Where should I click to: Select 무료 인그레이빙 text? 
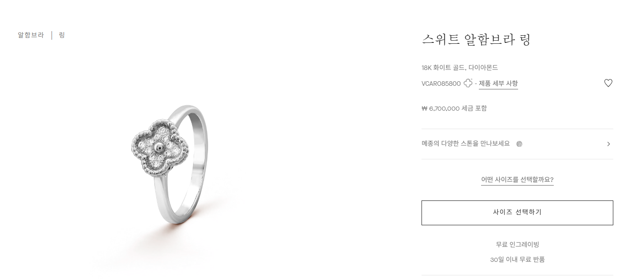tap(517, 245)
